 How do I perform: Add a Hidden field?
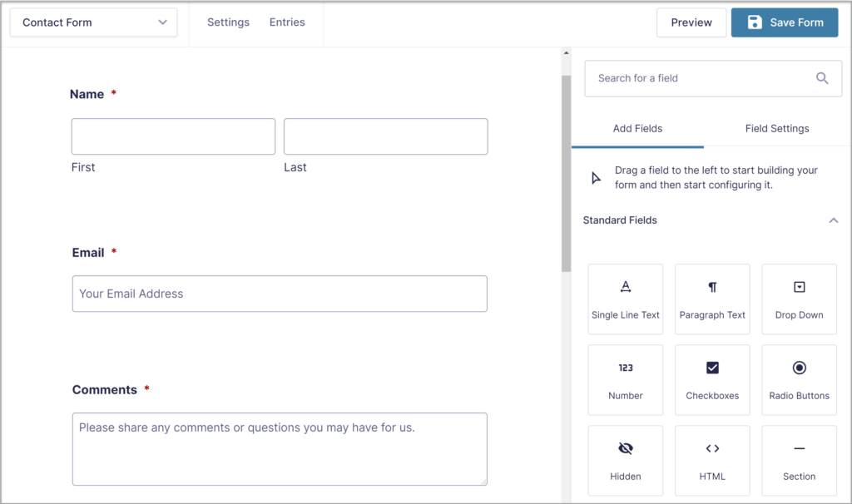pos(625,459)
